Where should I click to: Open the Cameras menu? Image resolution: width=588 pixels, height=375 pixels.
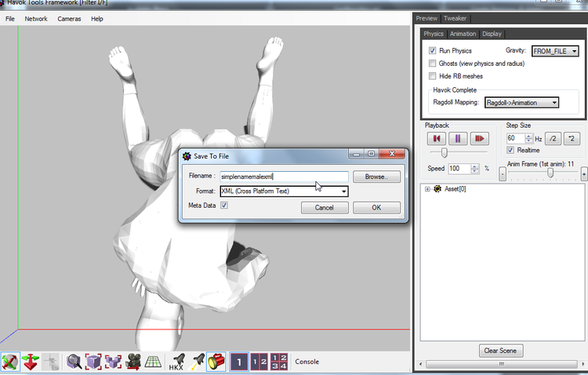click(x=69, y=19)
